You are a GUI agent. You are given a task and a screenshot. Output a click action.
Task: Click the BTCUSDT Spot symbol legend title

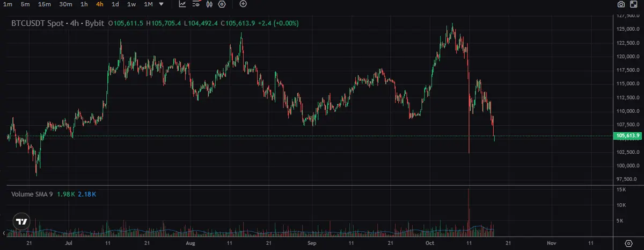58,24
